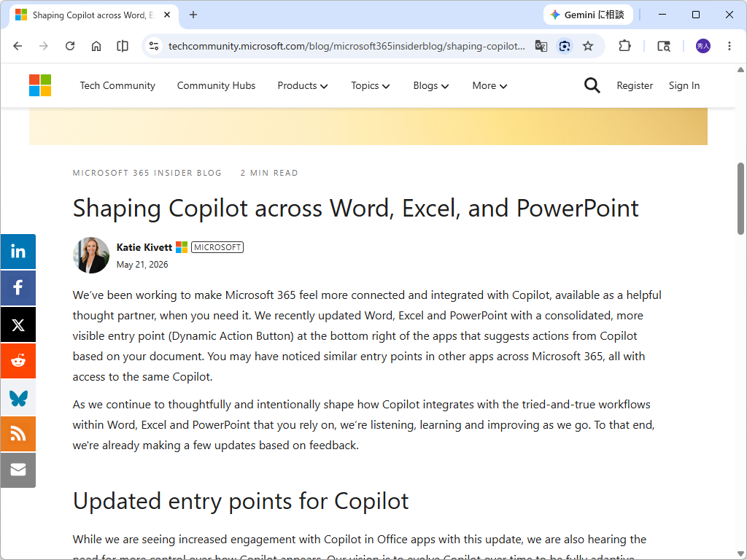
Task: Close the Shaping Copilot tab
Action: tap(167, 15)
